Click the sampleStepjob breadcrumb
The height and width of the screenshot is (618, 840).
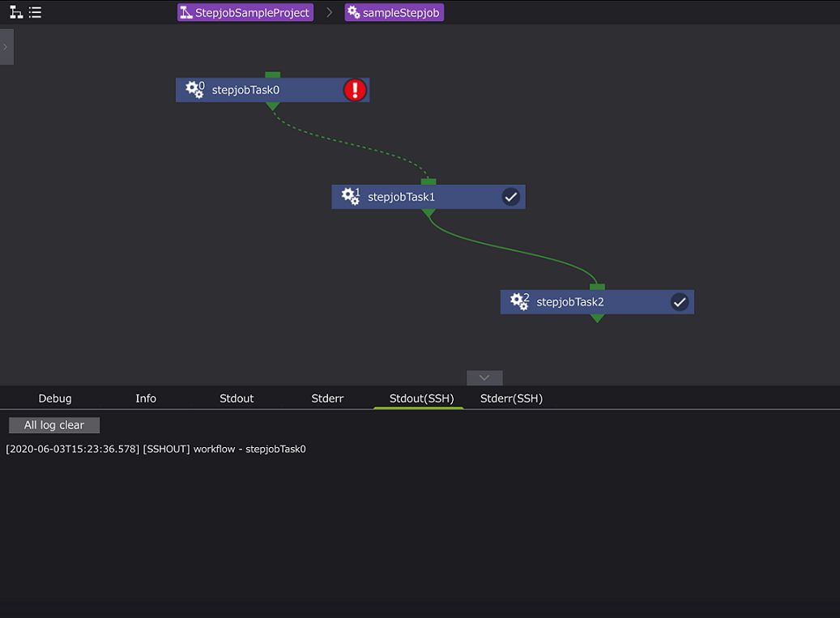[394, 13]
